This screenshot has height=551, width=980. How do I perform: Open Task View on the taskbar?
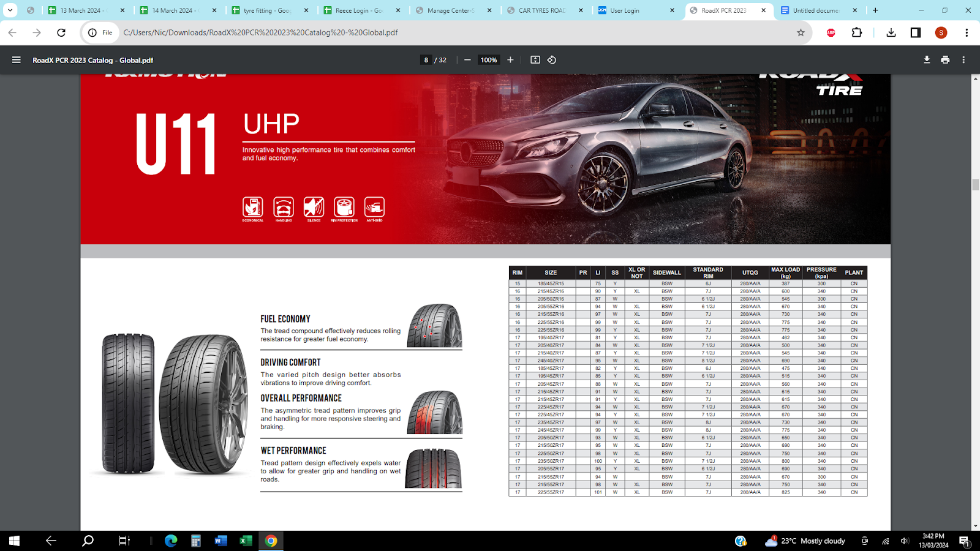coord(124,541)
